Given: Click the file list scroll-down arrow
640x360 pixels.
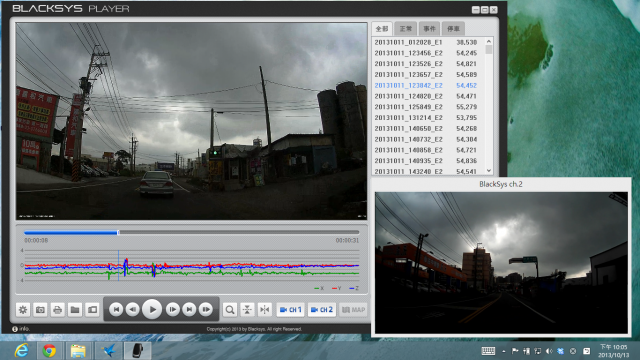Looking at the screenshot, I should click(x=489, y=171).
